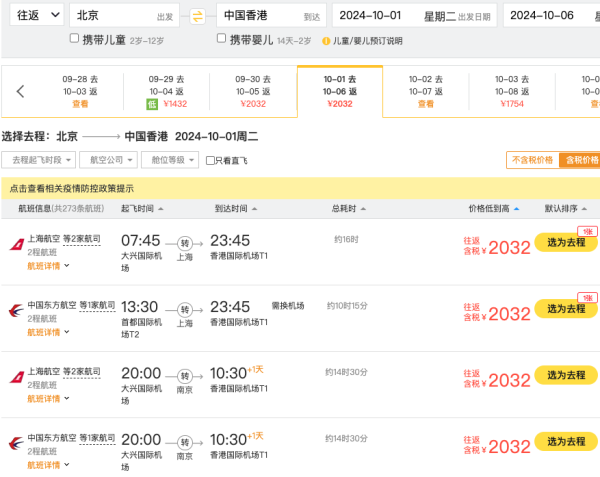
Task: Choose 选为去程 for 13:30 flight
Action: (x=566, y=309)
